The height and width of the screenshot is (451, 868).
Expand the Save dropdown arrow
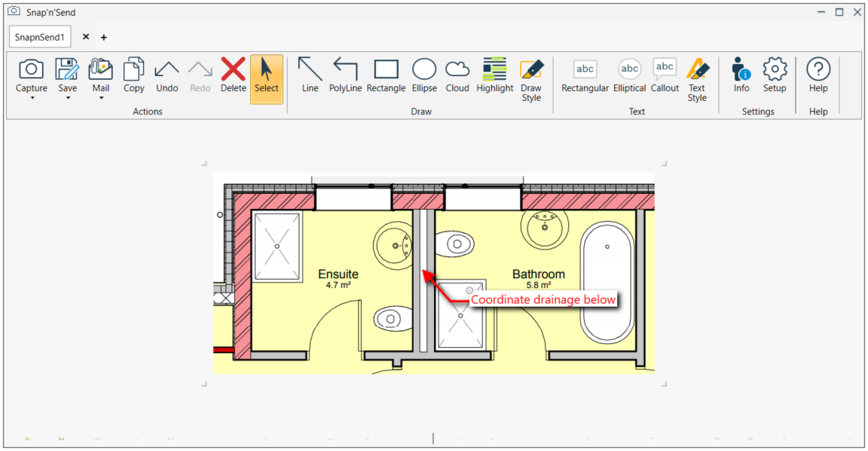point(68,98)
